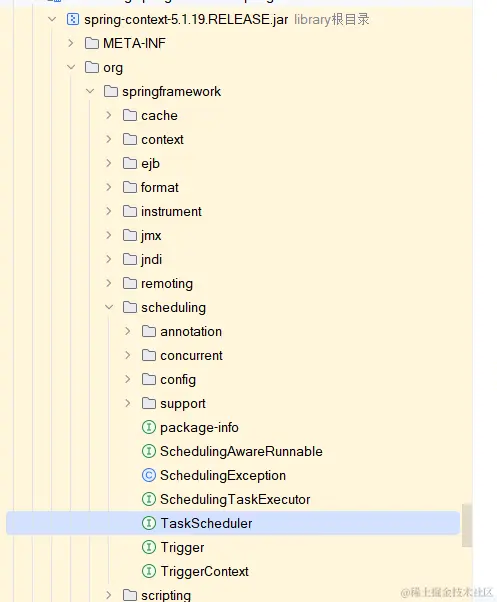Select the remoting package
The image size is (497, 602).
167,283
